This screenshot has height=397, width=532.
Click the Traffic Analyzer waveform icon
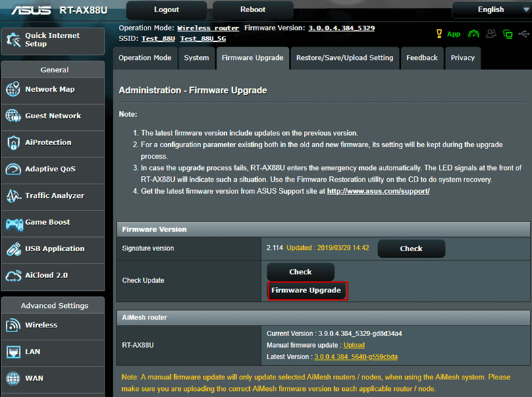coord(14,195)
